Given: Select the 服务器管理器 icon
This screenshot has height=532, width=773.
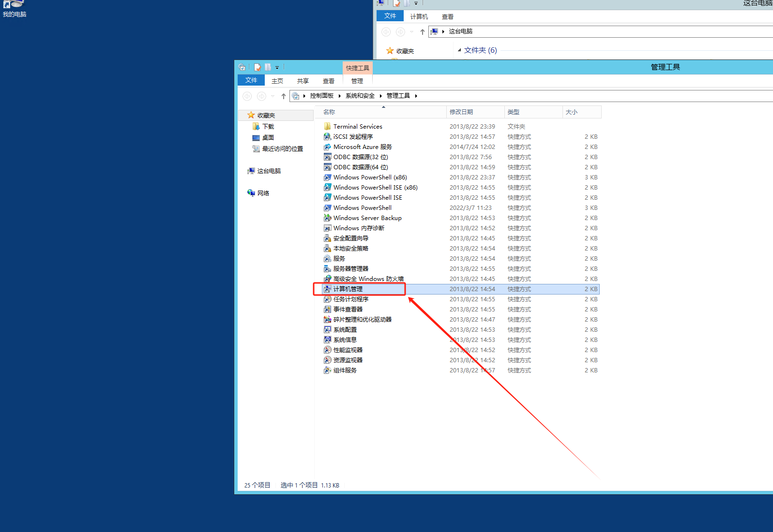Looking at the screenshot, I should coord(328,268).
